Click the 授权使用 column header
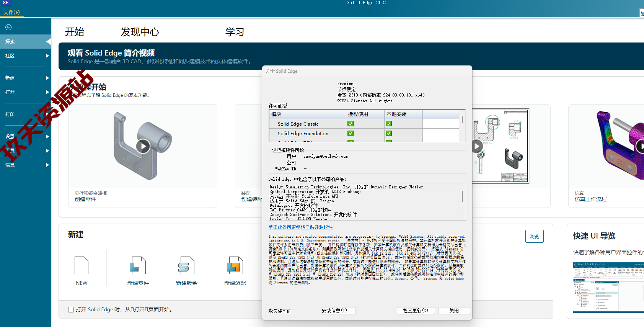This screenshot has height=327, width=644. click(x=365, y=114)
